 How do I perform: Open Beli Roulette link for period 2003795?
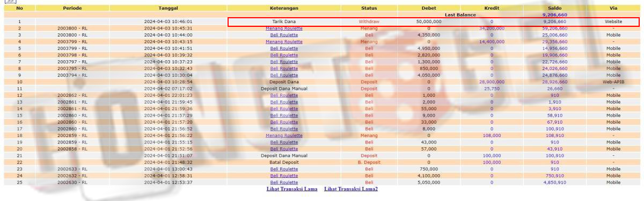(x=284, y=68)
